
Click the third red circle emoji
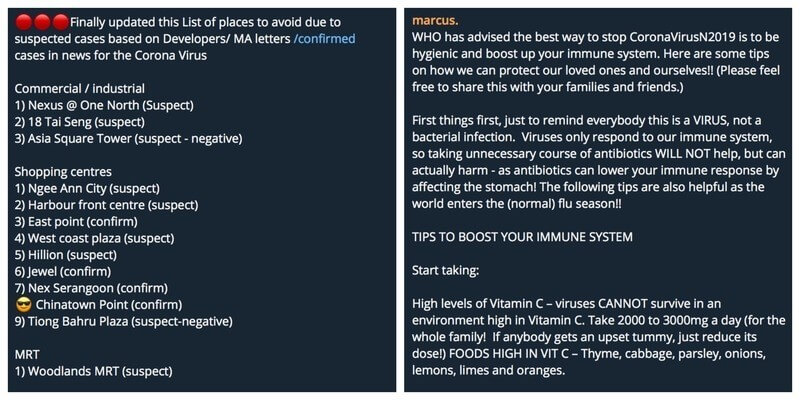(60, 22)
